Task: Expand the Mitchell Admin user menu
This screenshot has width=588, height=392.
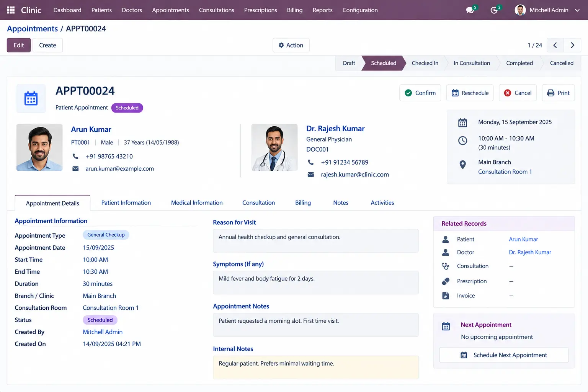Action: click(547, 10)
